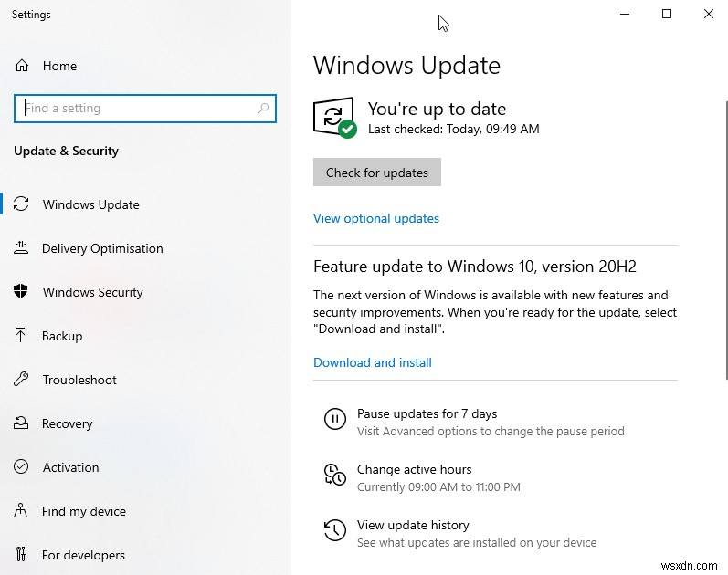Screen dimensions: 728x575
Task: Click the Backup upward arrow icon
Action: (20, 335)
